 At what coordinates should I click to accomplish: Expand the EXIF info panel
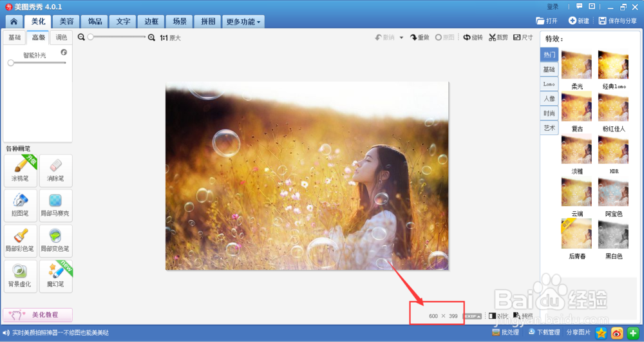(472, 316)
